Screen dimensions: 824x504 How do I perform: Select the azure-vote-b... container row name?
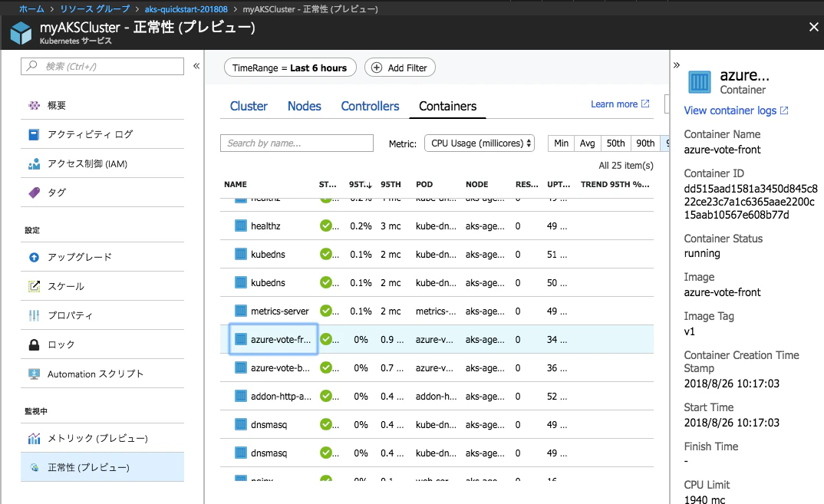coord(280,368)
